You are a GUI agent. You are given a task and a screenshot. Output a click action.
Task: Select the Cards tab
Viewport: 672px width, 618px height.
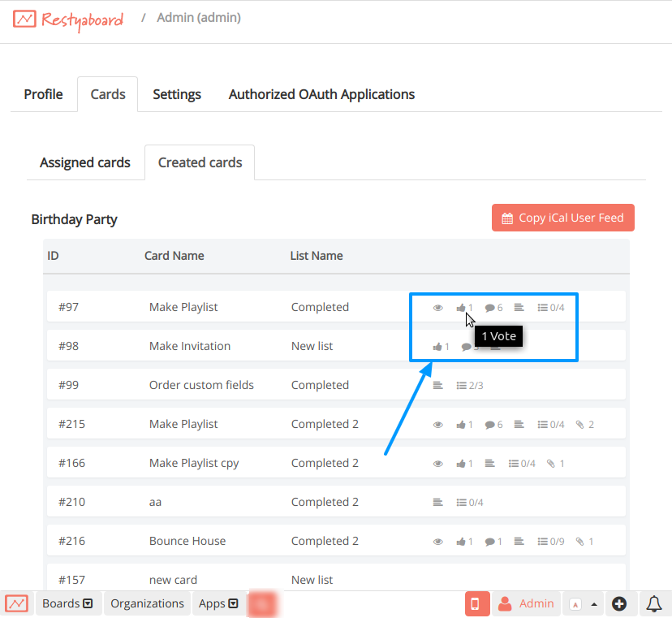point(108,94)
